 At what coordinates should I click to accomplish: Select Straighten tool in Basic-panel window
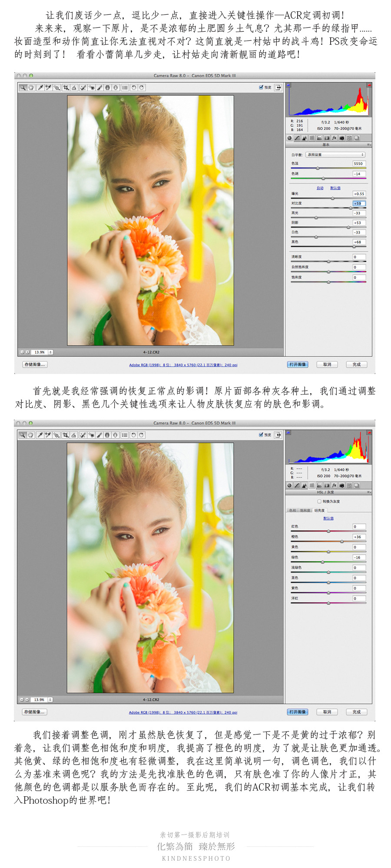(x=74, y=87)
